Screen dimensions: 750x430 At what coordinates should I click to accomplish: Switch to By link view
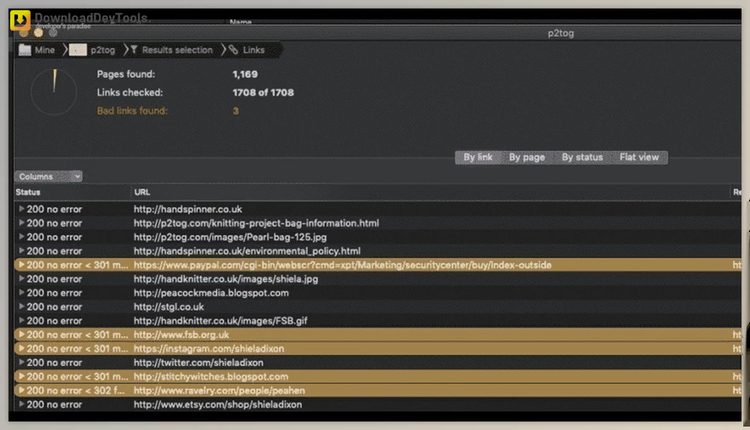click(x=478, y=157)
